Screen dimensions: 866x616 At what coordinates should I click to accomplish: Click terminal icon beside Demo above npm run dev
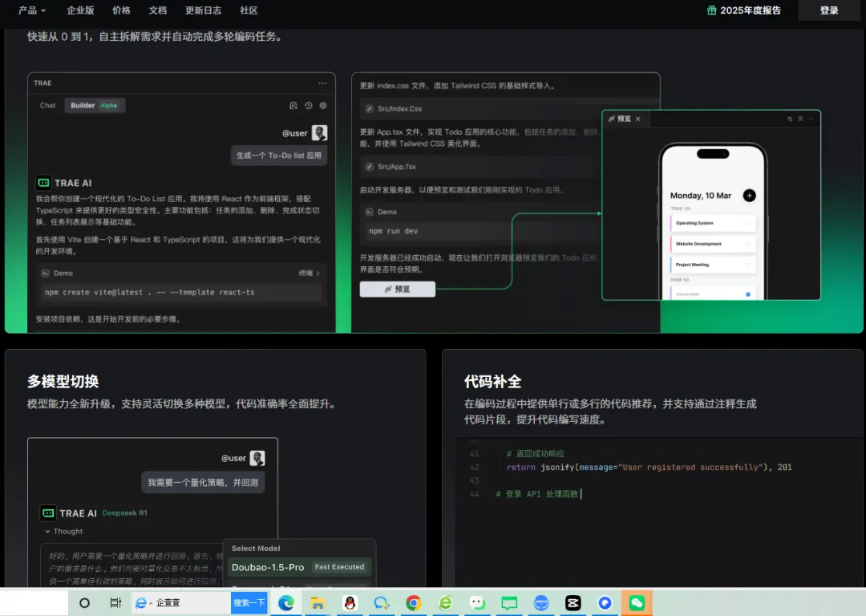point(370,212)
